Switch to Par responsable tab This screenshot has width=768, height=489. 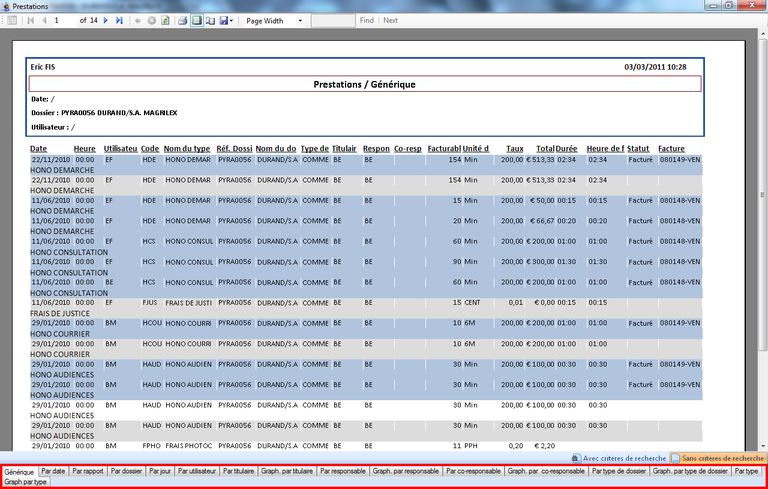point(343,470)
